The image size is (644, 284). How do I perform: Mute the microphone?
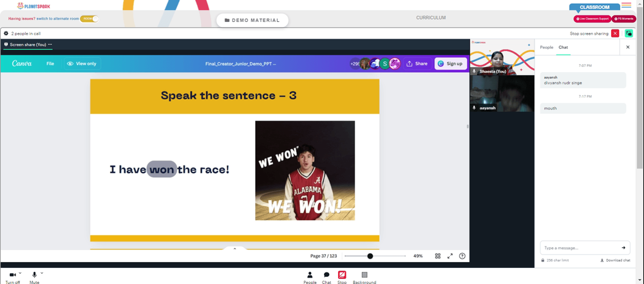pos(35,277)
